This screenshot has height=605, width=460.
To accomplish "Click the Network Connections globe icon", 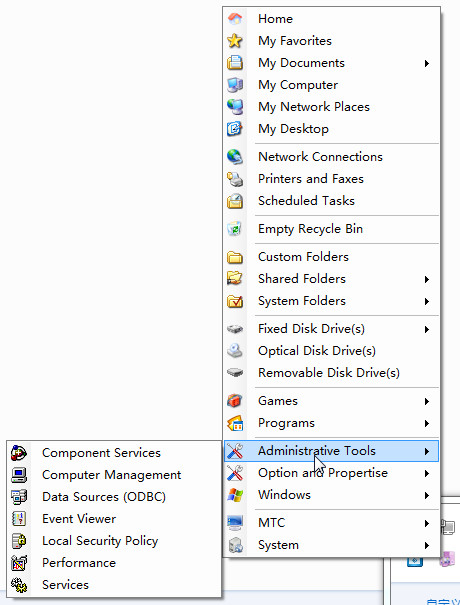I will click(235, 157).
